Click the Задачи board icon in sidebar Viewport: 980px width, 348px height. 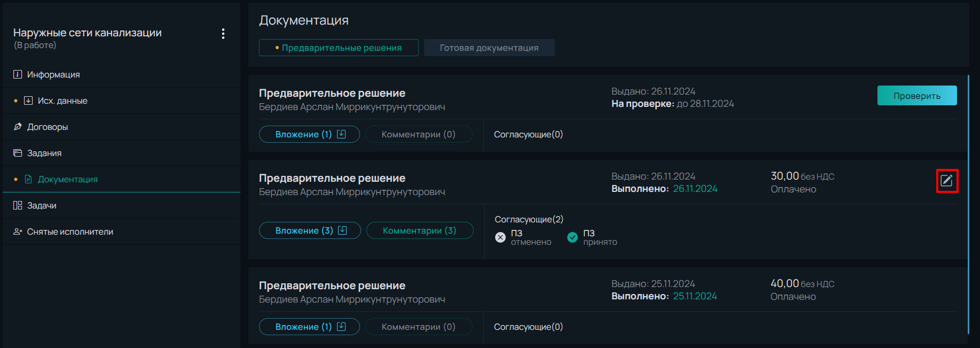[x=18, y=205]
